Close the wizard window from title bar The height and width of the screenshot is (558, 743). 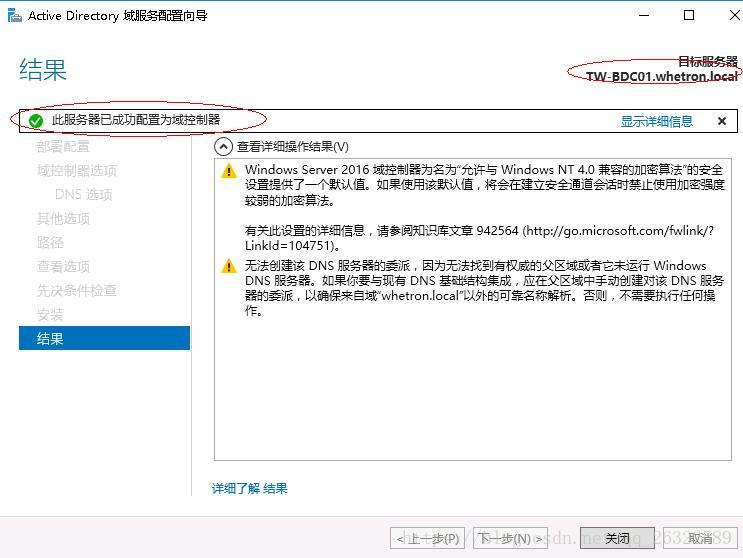734,15
